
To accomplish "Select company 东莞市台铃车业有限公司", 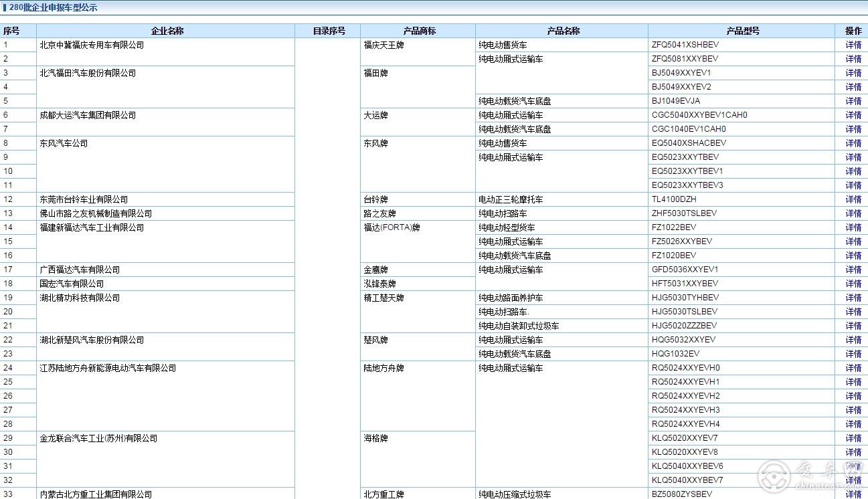I will 84,200.
